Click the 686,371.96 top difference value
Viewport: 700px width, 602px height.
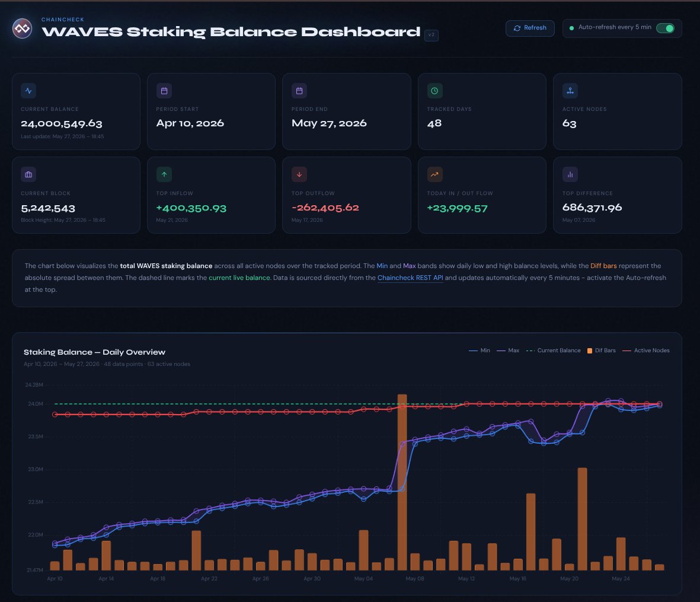tap(592, 207)
